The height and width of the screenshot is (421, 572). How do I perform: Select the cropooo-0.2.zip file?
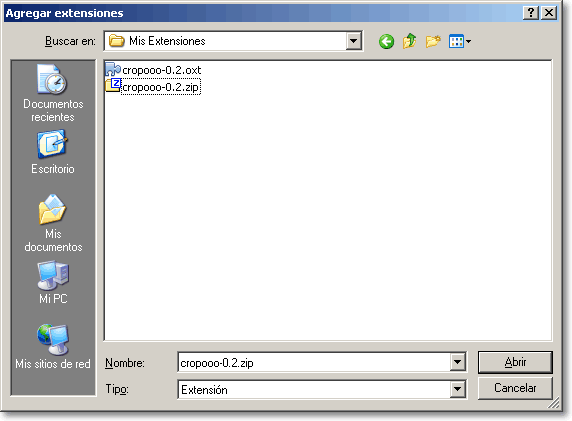point(153,87)
